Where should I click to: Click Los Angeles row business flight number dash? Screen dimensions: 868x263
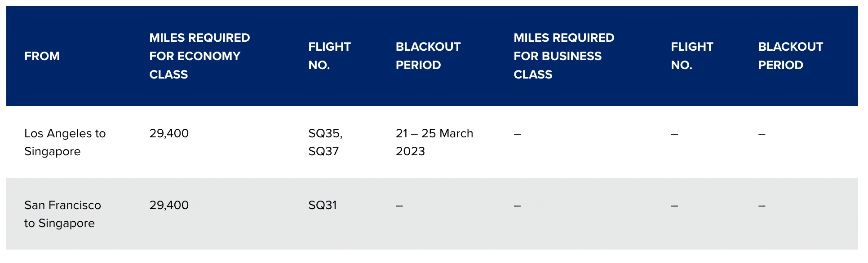(x=674, y=134)
